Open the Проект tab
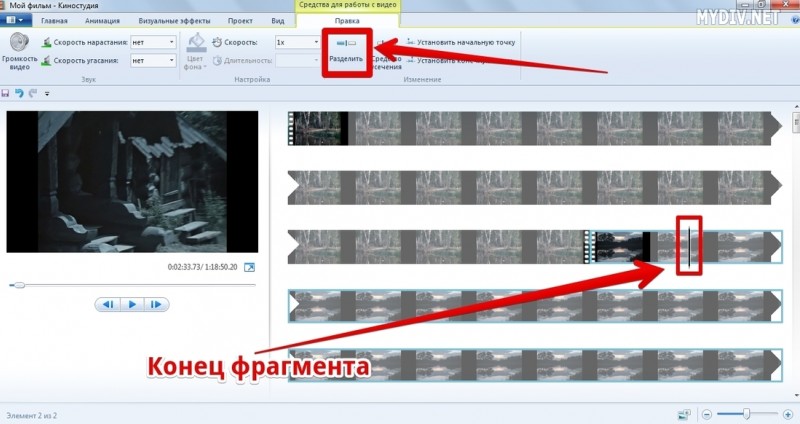The image size is (800, 424). [x=240, y=21]
